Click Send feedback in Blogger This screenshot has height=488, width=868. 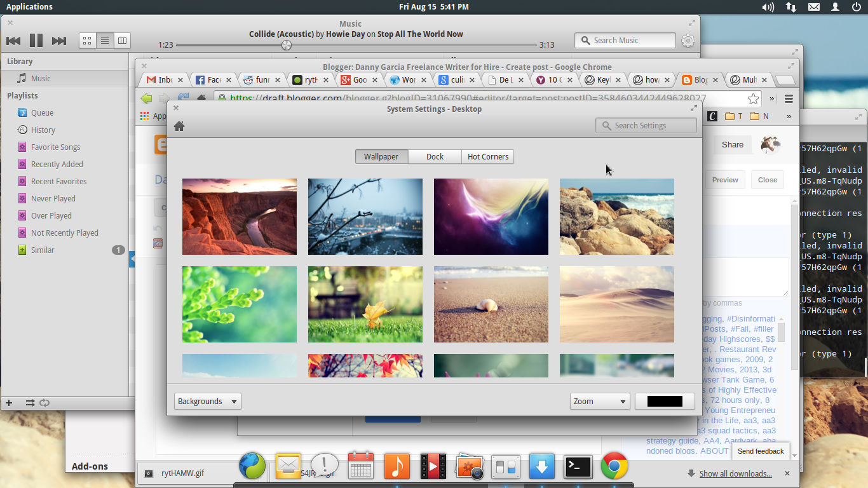(761, 451)
